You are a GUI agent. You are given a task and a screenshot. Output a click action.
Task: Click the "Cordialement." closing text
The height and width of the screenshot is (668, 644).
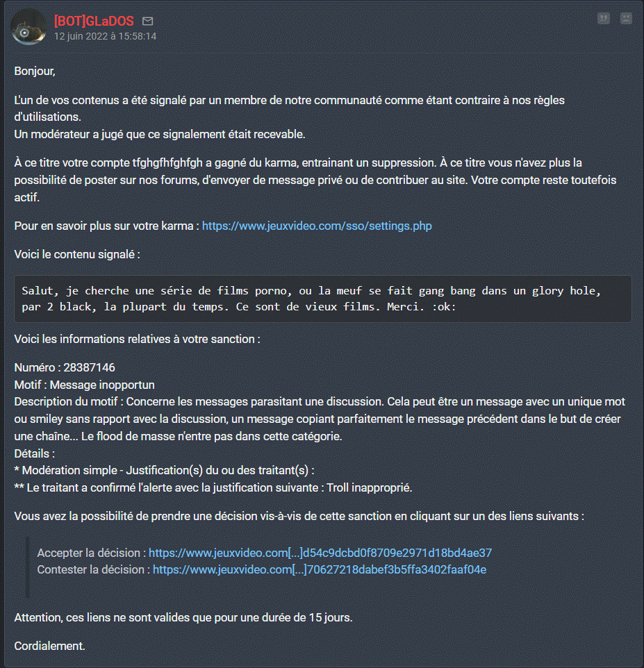pyautogui.click(x=49, y=646)
